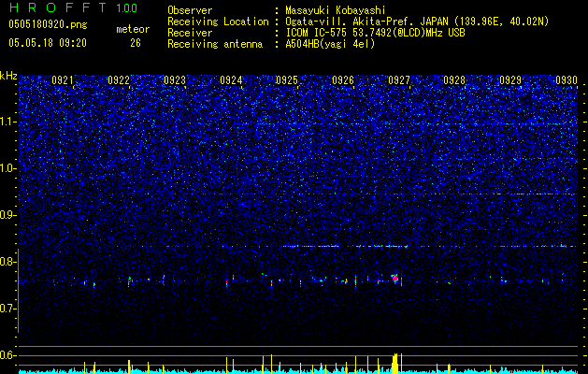Click the date stamp 05.05.18 09:20
The image size is (588, 374).
coord(48,43)
